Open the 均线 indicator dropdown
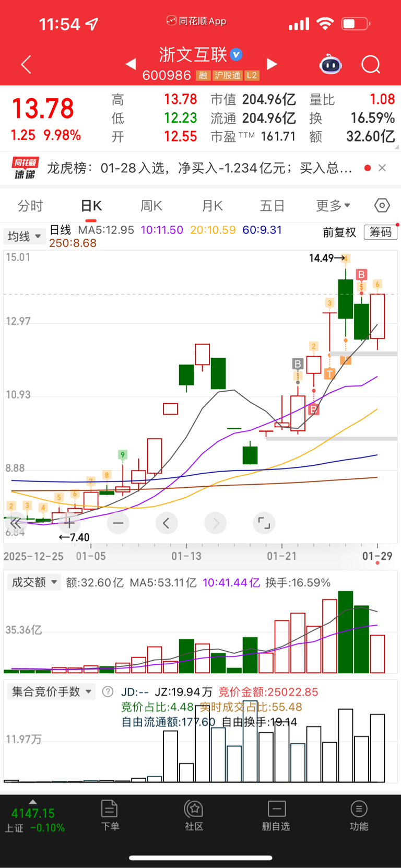The height and width of the screenshot is (868, 401). (23, 237)
